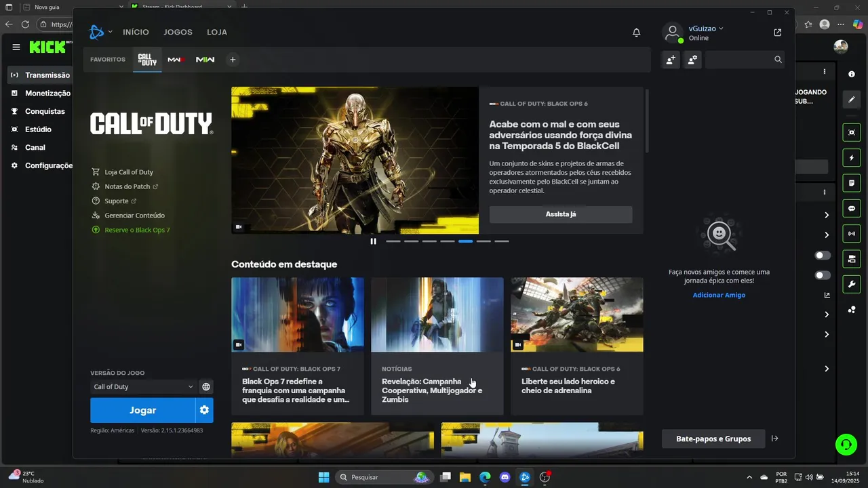The image size is (868, 488).
Task: Click the lightning bolt icon in Kick
Action: [852, 158]
